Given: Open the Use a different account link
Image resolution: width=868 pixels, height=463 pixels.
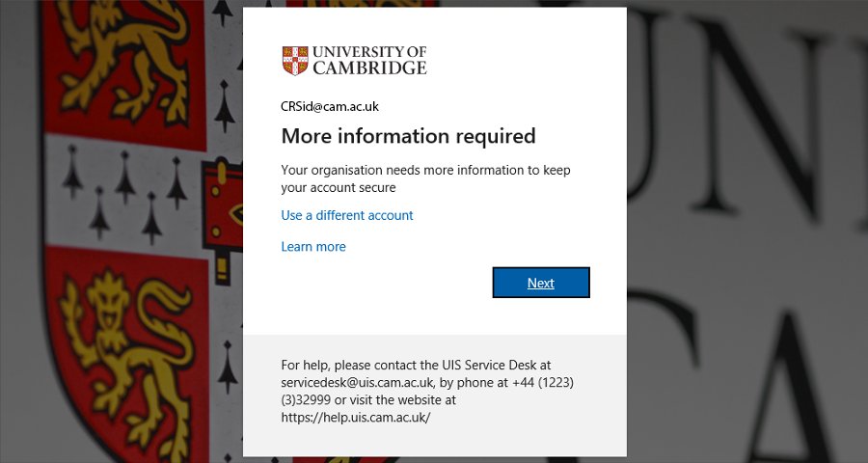Looking at the screenshot, I should click(x=347, y=215).
